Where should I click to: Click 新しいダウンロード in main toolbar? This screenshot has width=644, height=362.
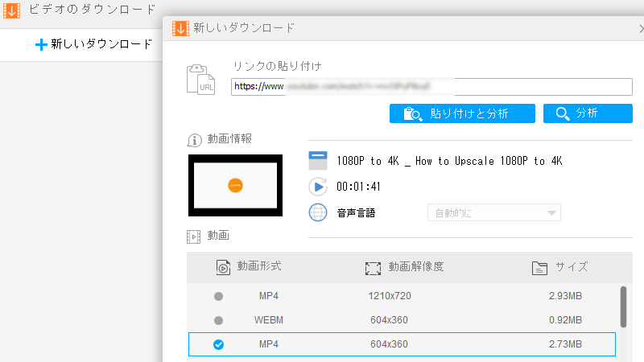click(93, 44)
